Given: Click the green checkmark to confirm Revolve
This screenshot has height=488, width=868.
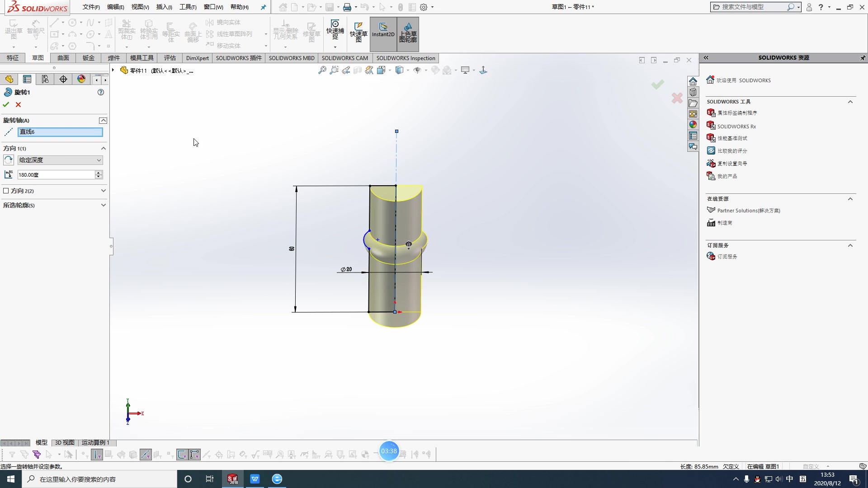Looking at the screenshot, I should [x=6, y=104].
